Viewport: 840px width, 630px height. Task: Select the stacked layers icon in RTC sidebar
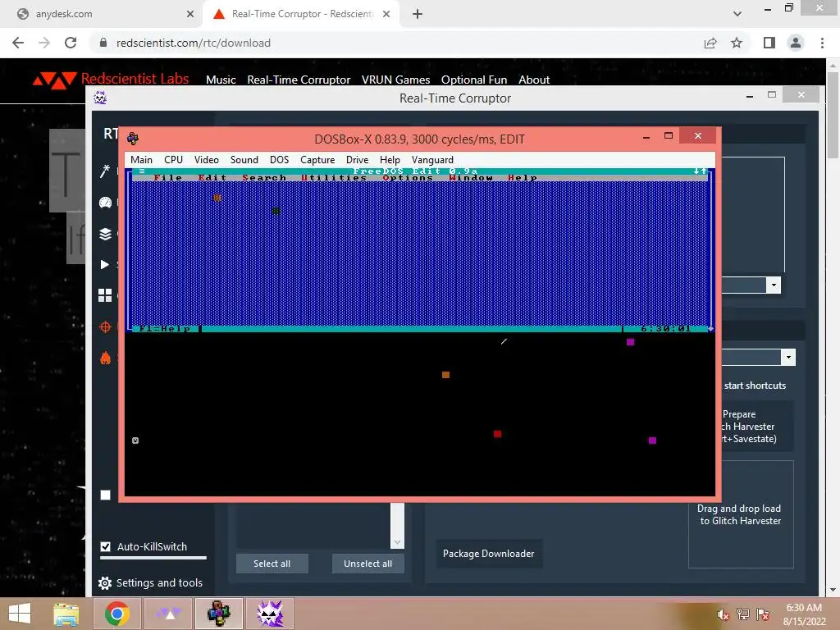[105, 234]
